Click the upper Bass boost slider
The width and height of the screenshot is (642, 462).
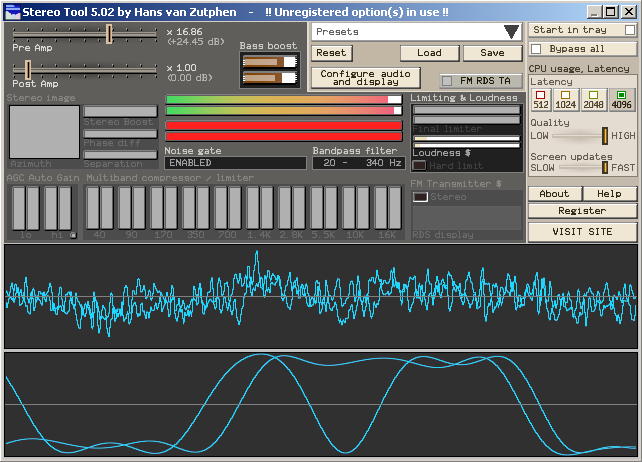269,62
